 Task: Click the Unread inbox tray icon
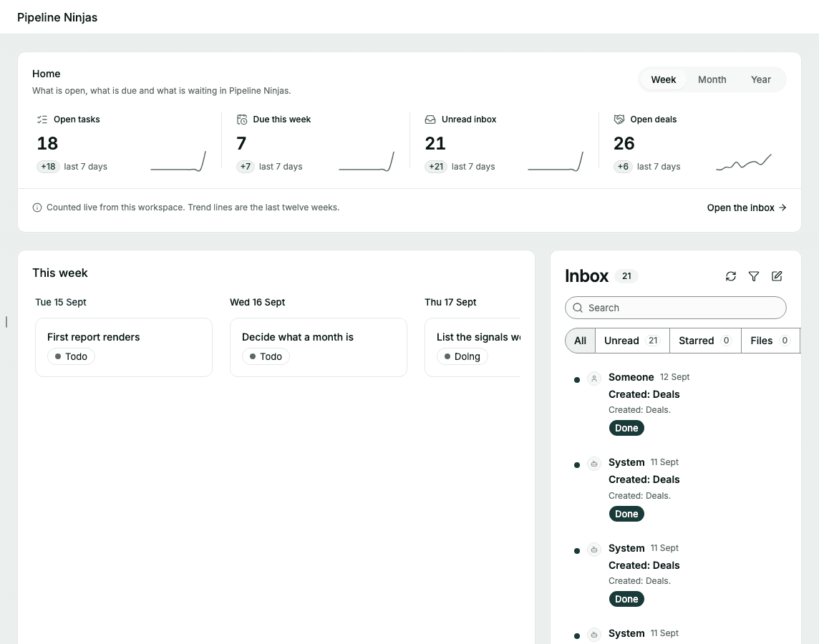430,119
